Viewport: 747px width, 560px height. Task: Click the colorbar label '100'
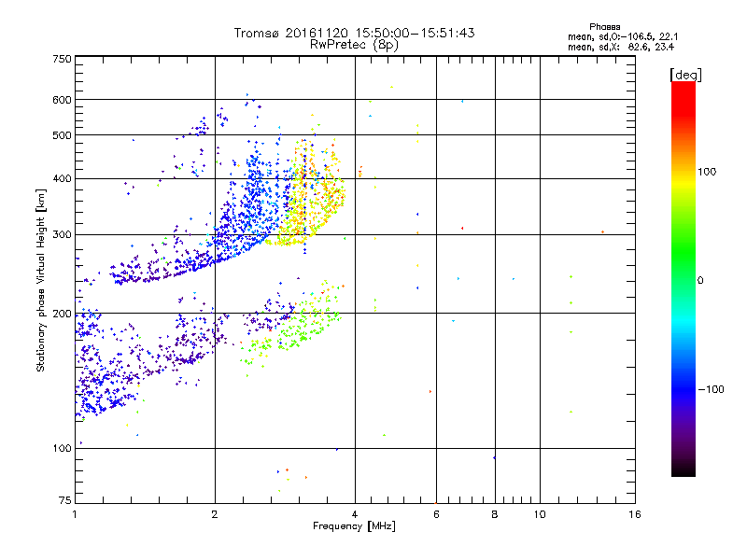(x=707, y=172)
